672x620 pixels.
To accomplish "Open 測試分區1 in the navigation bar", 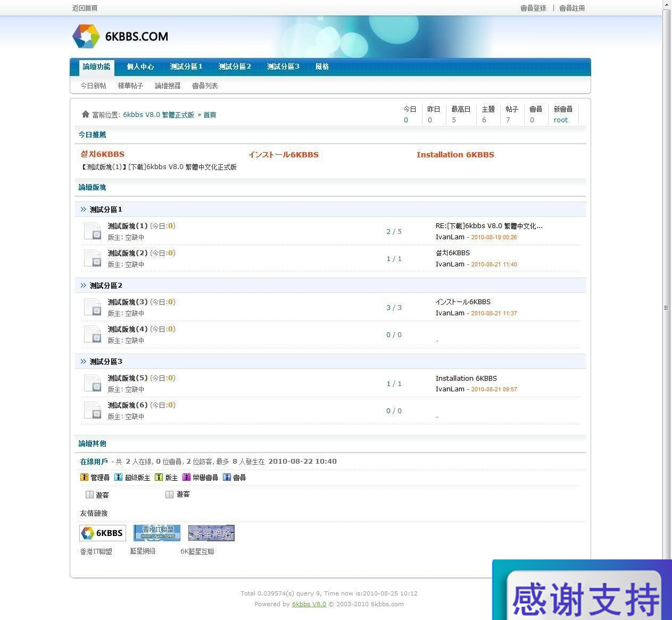I will click(186, 67).
